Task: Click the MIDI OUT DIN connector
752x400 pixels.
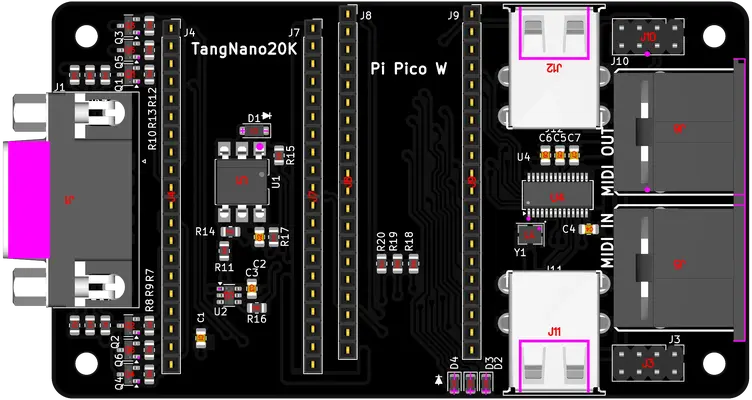Action: tap(680, 128)
